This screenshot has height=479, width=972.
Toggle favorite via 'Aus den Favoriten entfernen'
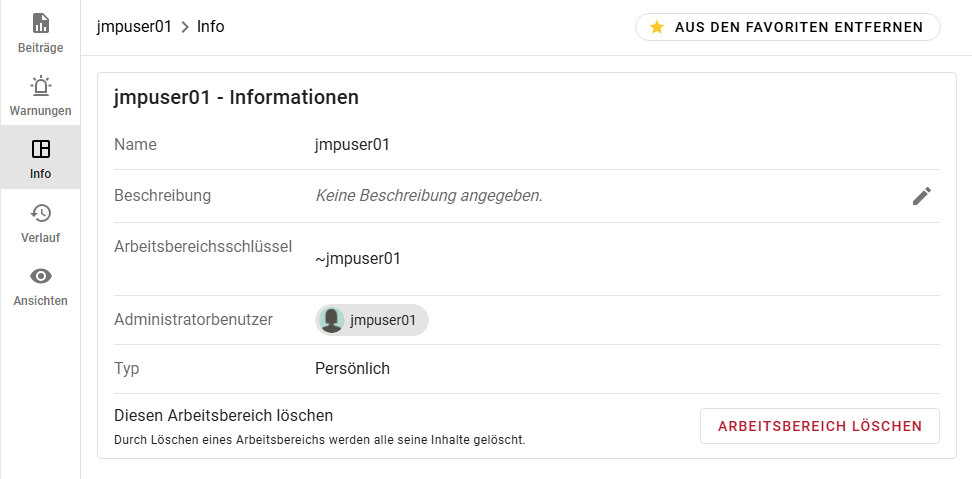787,27
